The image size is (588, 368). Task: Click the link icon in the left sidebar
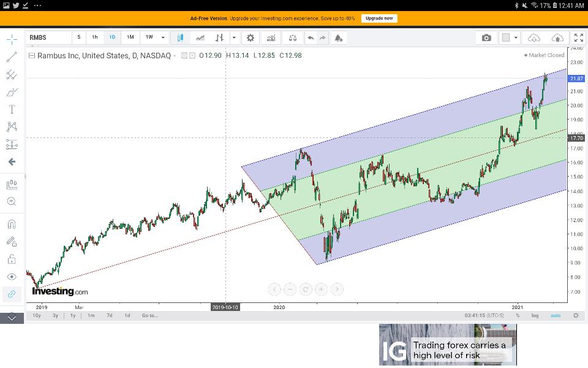[12, 294]
